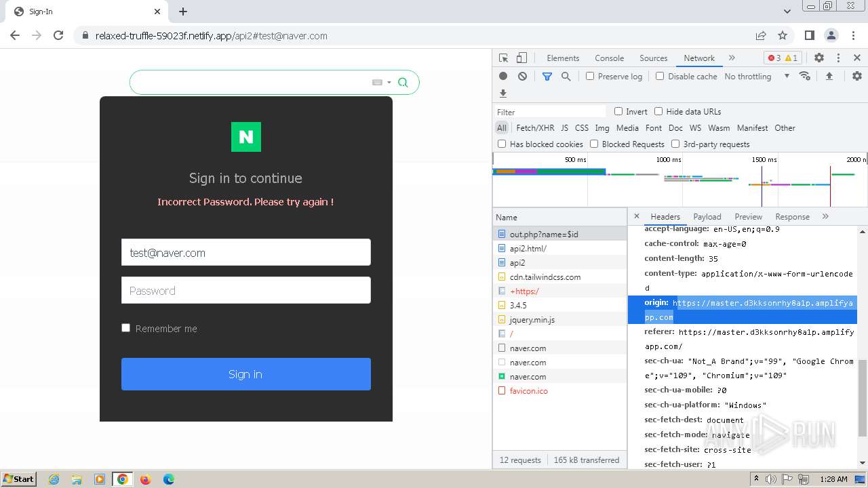The width and height of the screenshot is (868, 488).
Task: Open the No throttling dropdown
Action: 757,77
